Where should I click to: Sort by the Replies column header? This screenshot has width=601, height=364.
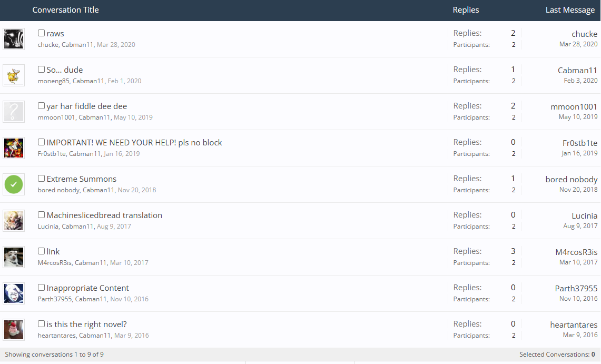(466, 10)
